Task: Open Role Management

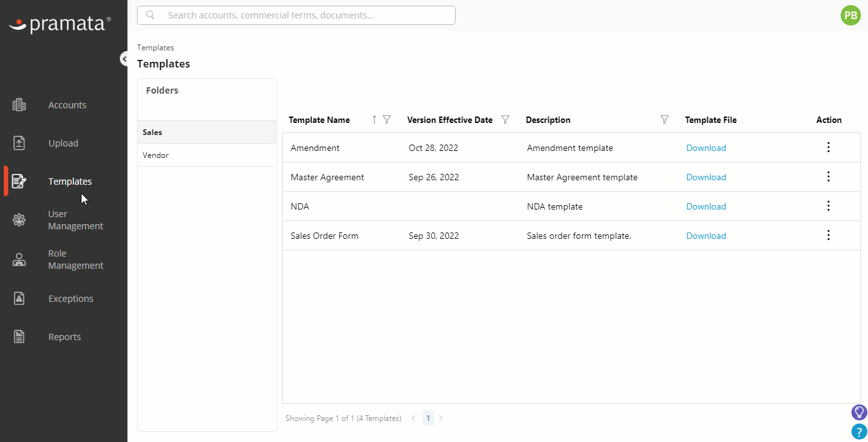Action: (75, 259)
